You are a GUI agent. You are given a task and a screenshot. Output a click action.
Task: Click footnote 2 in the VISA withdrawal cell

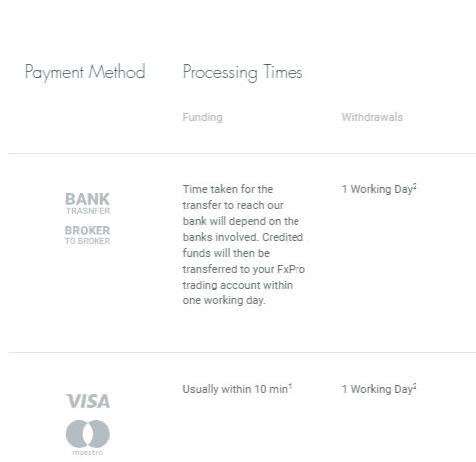tap(415, 386)
